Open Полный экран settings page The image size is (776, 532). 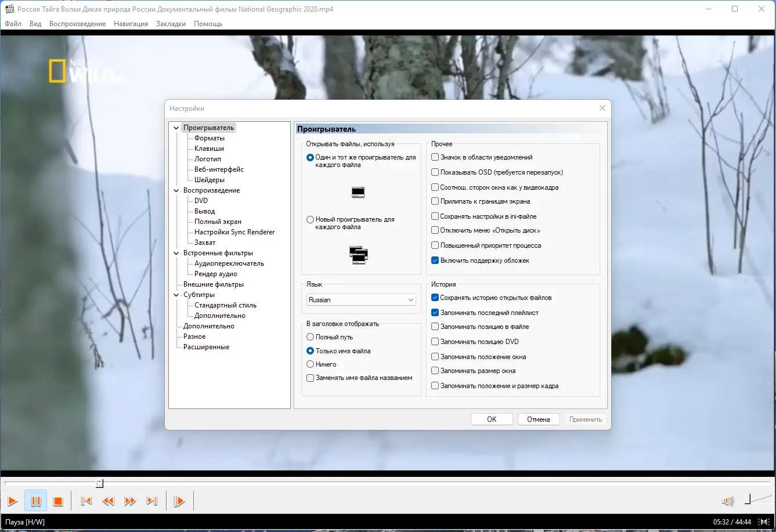[218, 222]
